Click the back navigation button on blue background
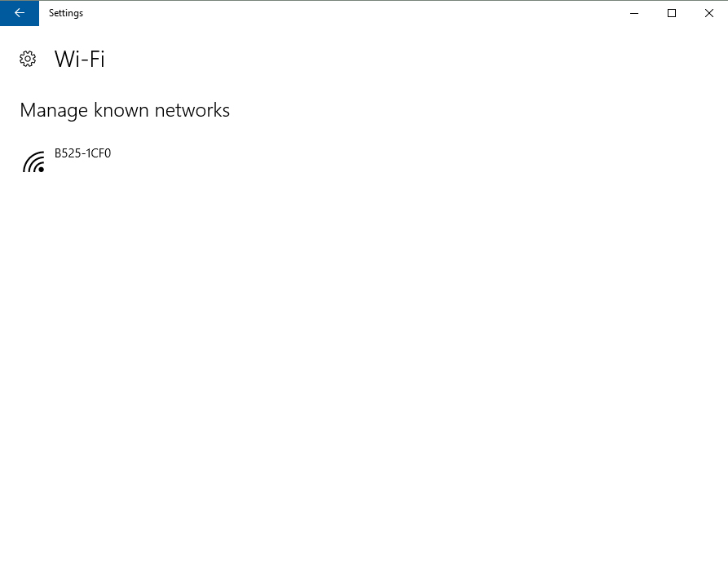Screen dimensions: 728x584 tap(20, 13)
